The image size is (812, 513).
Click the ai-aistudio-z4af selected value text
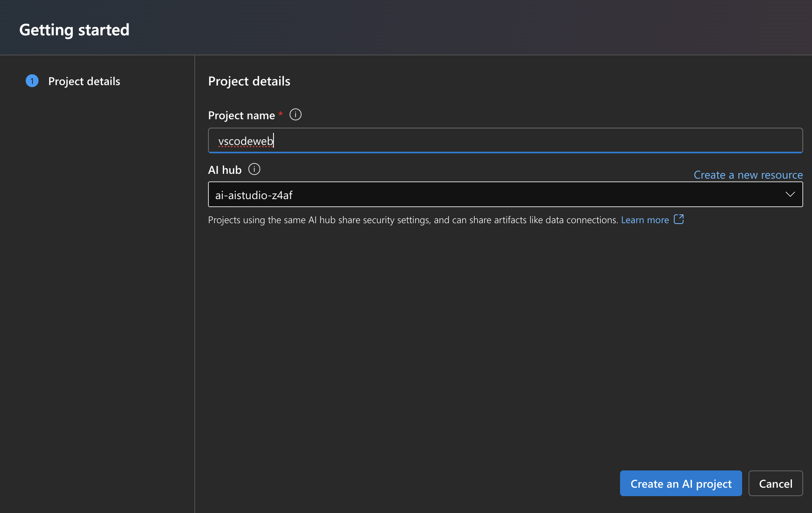tap(254, 195)
